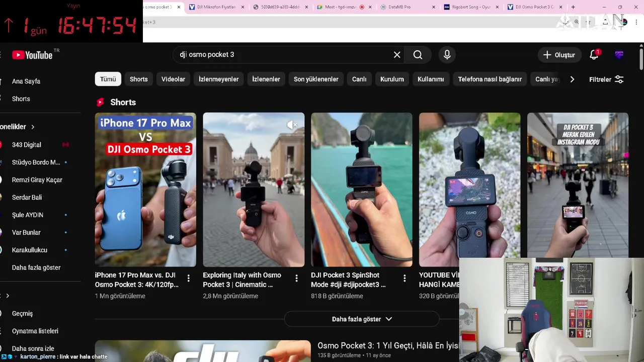The image size is (644, 362).
Task: Open the account avatar menu
Action: tap(619, 55)
